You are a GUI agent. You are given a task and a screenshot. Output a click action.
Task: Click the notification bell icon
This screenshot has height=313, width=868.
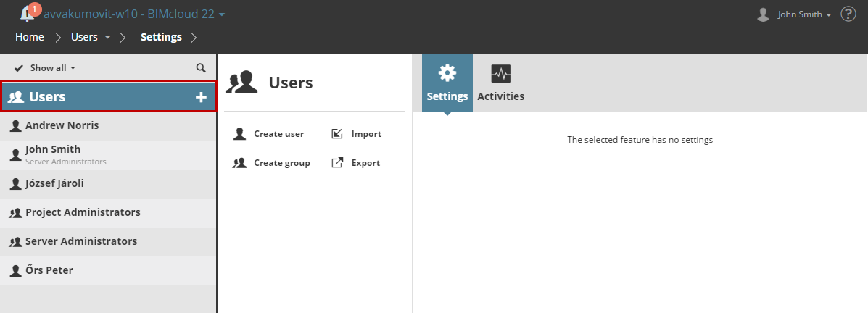point(28,14)
